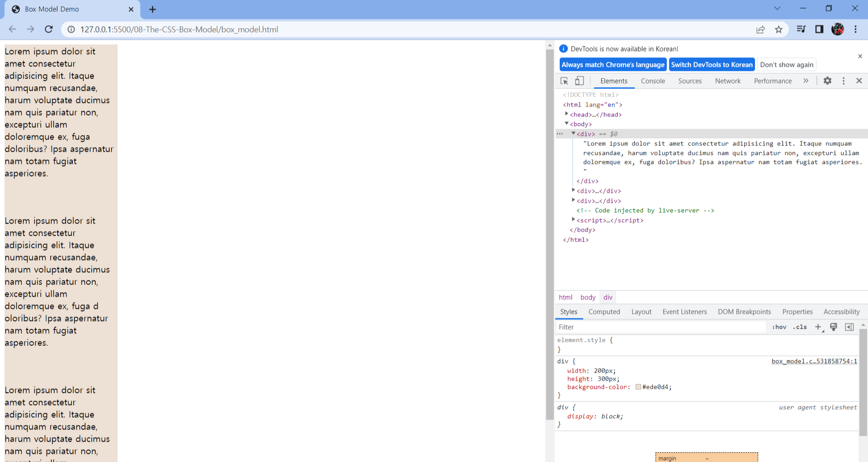
Task: Switch to the Elements tab
Action: tap(614, 81)
